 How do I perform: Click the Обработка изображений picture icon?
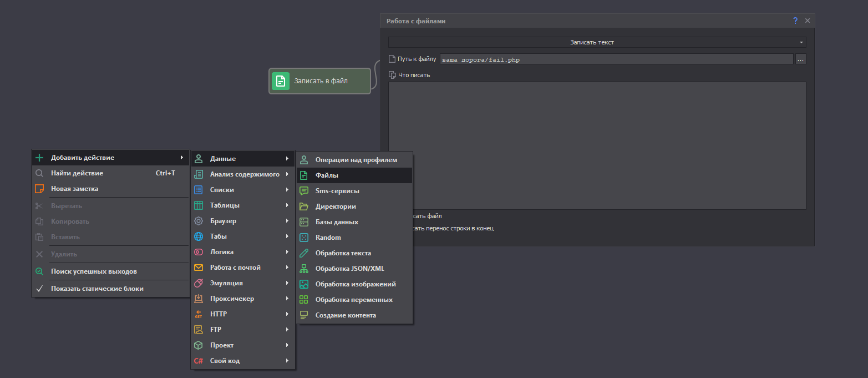click(x=303, y=284)
